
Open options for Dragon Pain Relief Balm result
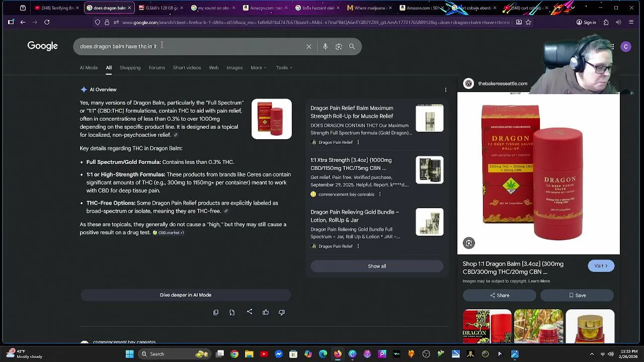click(358, 142)
